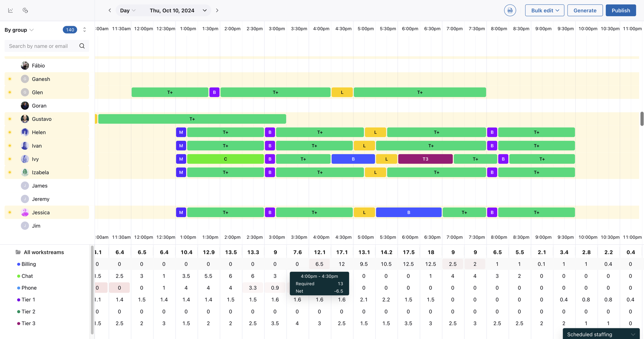Viewport: 644px width, 339px height.
Task: Open the Thu, Oct 10, 2024 date picker
Action: point(178,10)
